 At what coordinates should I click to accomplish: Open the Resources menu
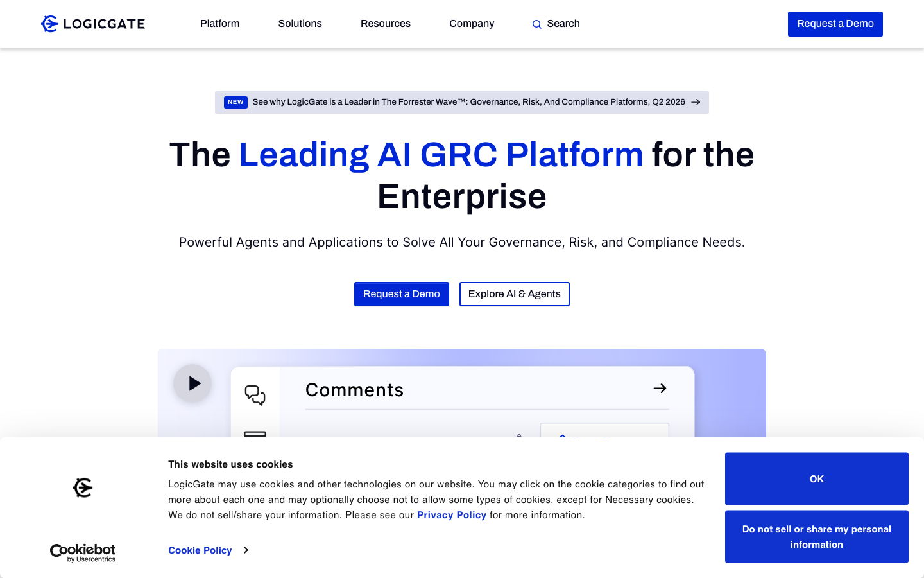[x=385, y=24]
